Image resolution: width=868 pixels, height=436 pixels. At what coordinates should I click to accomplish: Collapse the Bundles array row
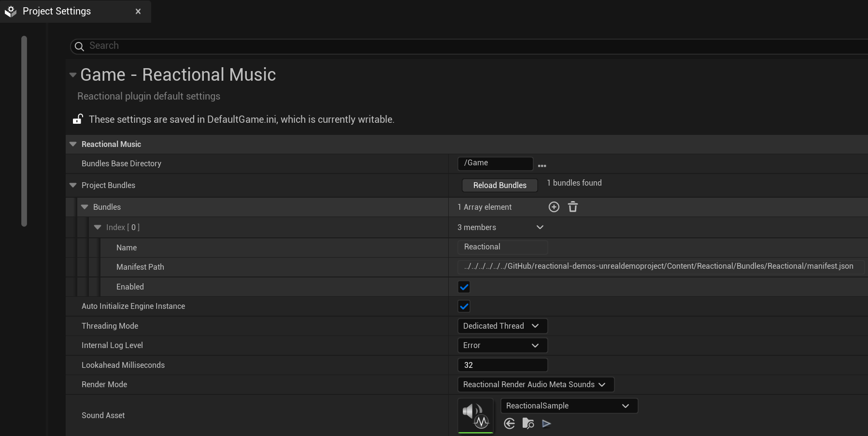[85, 207]
